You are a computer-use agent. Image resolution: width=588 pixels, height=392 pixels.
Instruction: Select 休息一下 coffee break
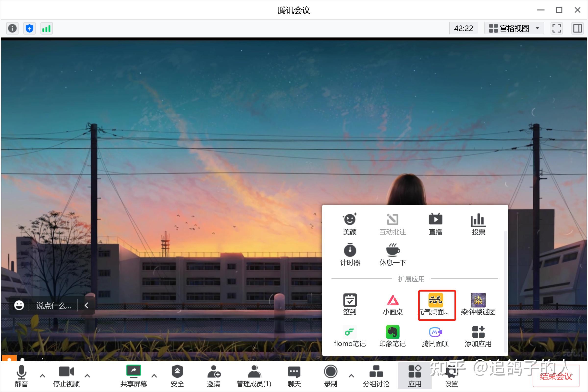click(392, 255)
